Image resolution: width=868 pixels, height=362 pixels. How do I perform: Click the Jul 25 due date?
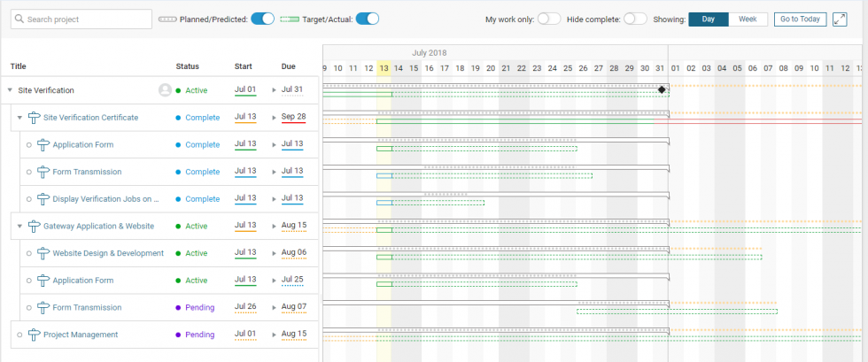292,280
